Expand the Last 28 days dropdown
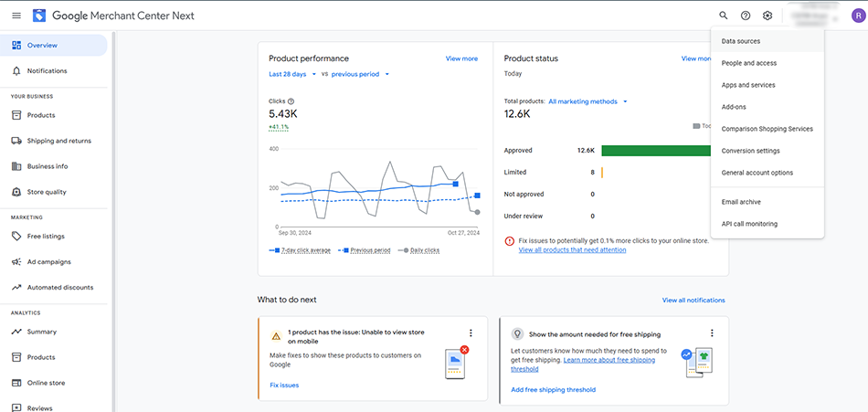 pos(292,74)
